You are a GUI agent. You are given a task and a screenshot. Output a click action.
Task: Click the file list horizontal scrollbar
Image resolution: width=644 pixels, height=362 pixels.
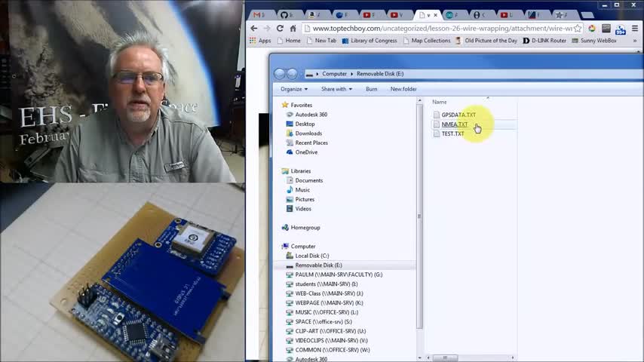tap(445, 358)
